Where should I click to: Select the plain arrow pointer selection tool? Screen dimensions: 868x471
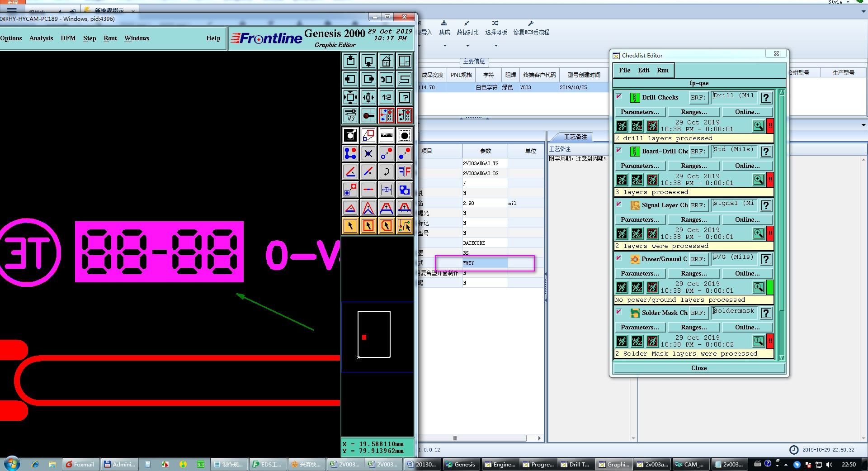[x=350, y=226]
